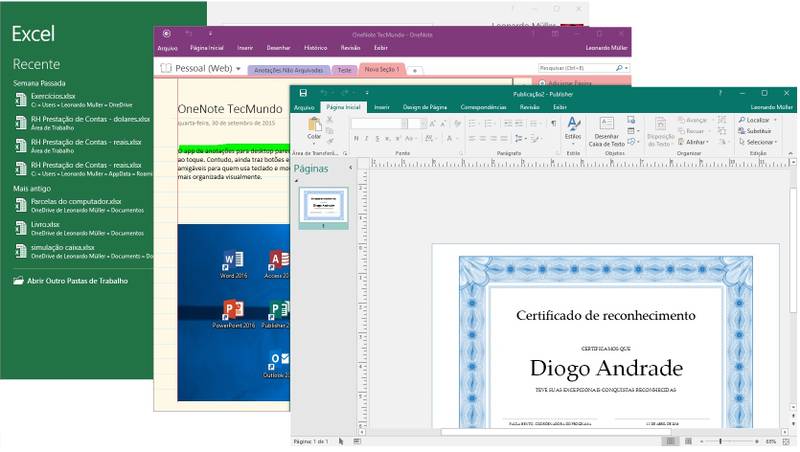Click the Diogo Andrade name on certificate
Screen dimensions: 800x452
606,368
